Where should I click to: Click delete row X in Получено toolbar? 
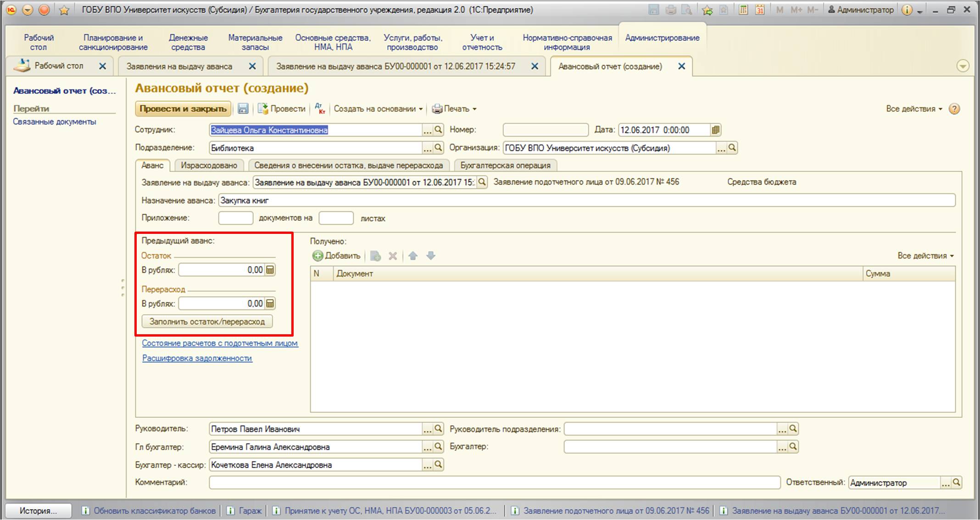(x=393, y=256)
